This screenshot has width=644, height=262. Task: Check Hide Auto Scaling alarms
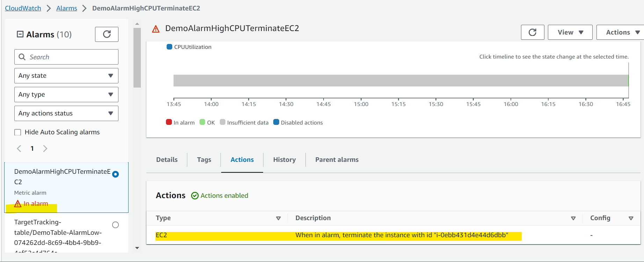(x=17, y=132)
